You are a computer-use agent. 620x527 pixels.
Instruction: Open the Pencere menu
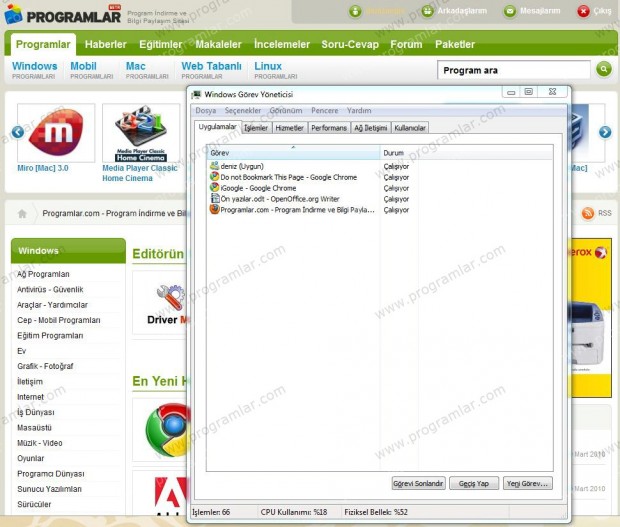(x=325, y=111)
